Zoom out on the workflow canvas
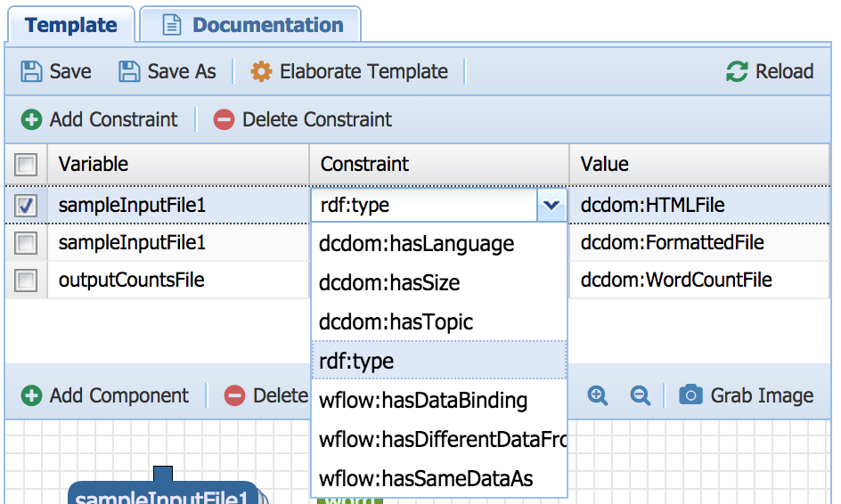The height and width of the screenshot is (504, 841). pyautogui.click(x=640, y=395)
